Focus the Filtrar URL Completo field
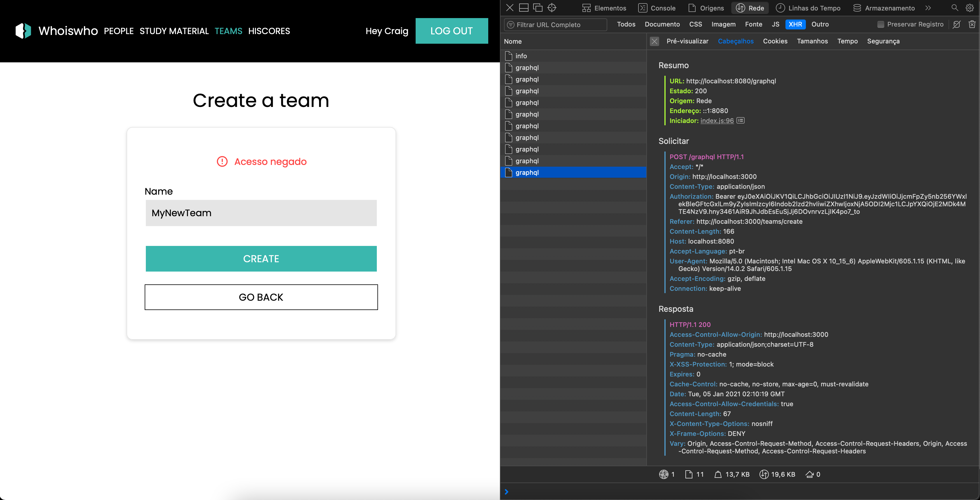Image resolution: width=980 pixels, height=500 pixels. (x=555, y=25)
